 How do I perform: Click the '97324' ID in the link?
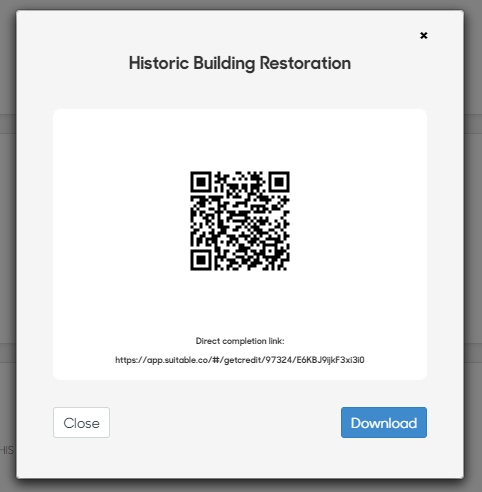[279, 360]
